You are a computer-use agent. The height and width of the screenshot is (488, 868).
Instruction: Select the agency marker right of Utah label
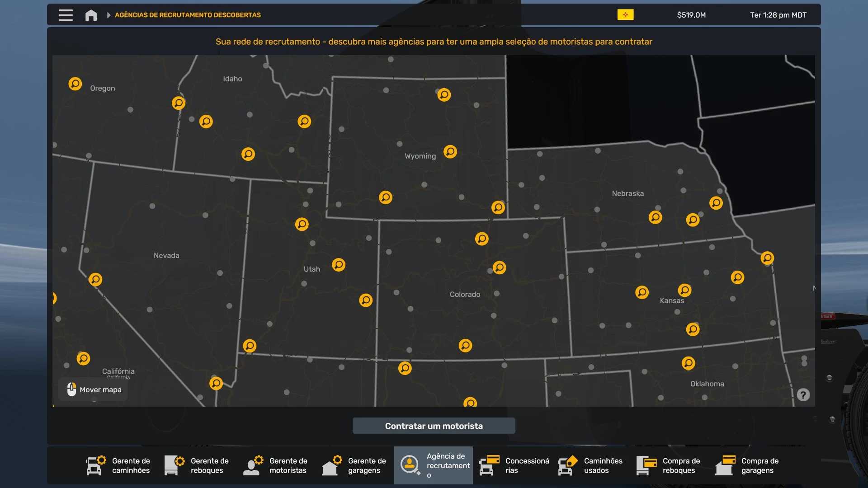[x=339, y=264]
